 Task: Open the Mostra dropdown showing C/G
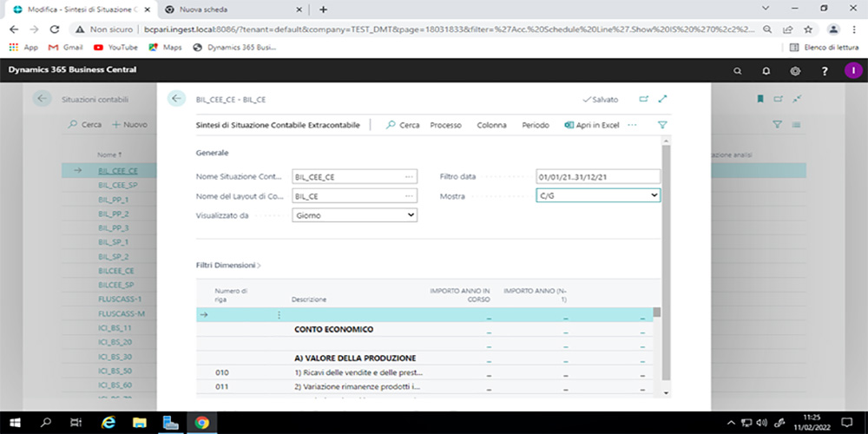(x=598, y=196)
